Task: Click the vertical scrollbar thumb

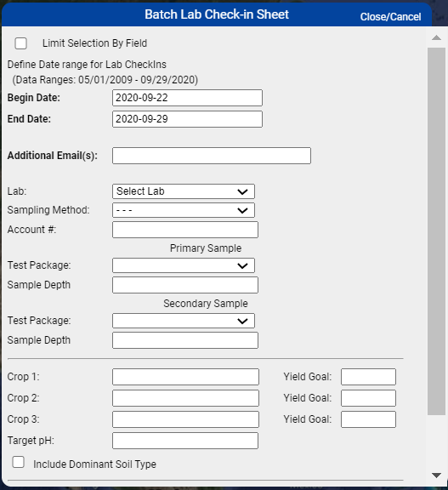Action: point(436,231)
